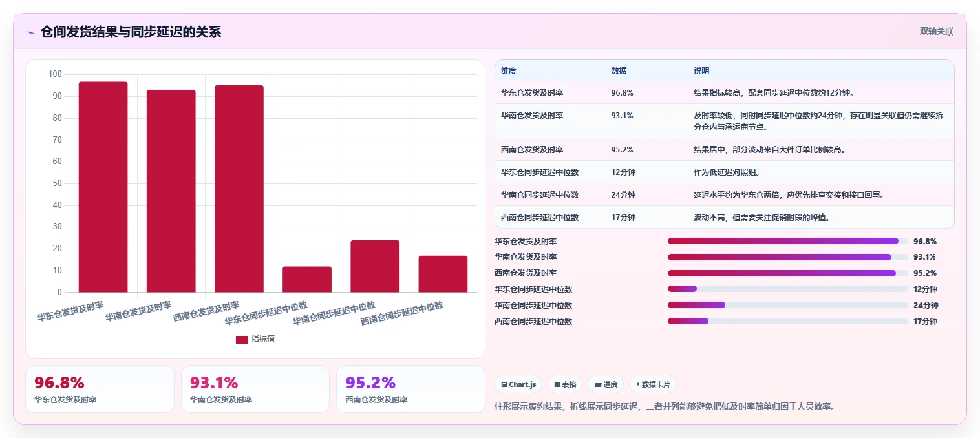Click the 17分钟 value in the table
This screenshot has width=980, height=438.
623,218
